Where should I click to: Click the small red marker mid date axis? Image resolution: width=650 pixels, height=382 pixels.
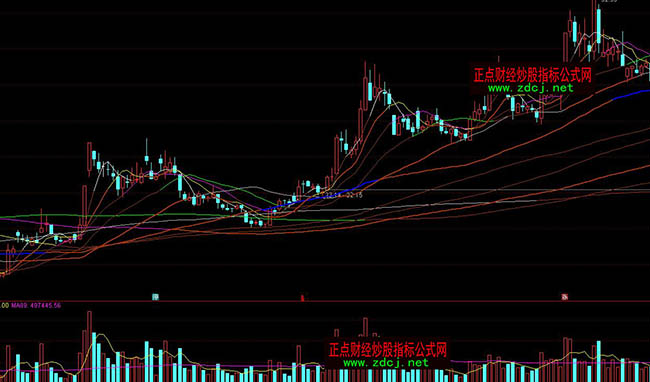(302, 297)
